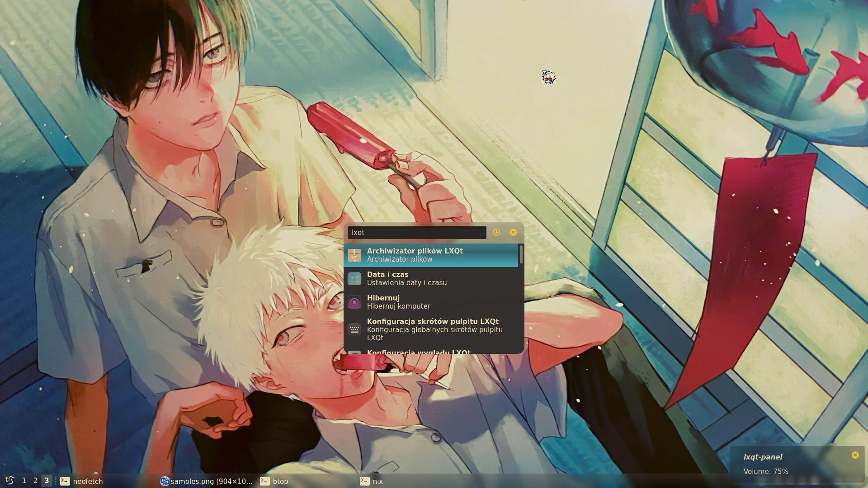Select the Hibernuj komputer title
The height and width of the screenshot is (488, 868).
pos(399,306)
